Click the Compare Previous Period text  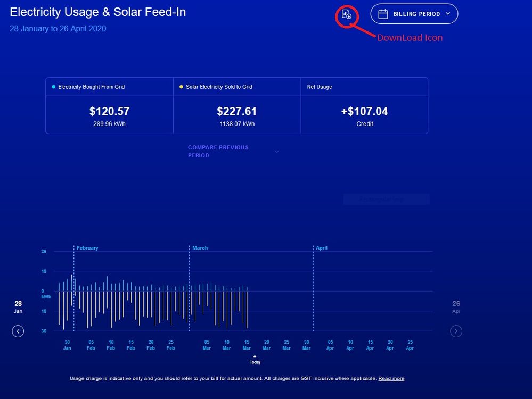[218, 151]
